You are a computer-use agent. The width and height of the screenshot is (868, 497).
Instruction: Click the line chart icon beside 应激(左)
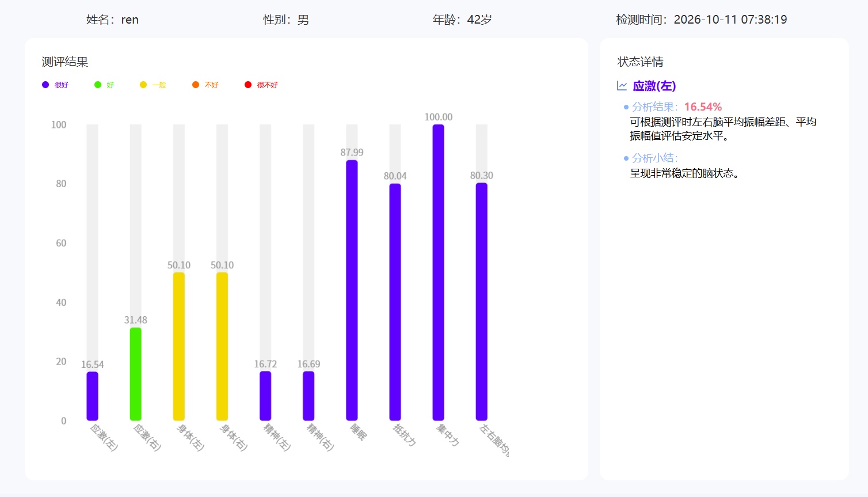(622, 86)
